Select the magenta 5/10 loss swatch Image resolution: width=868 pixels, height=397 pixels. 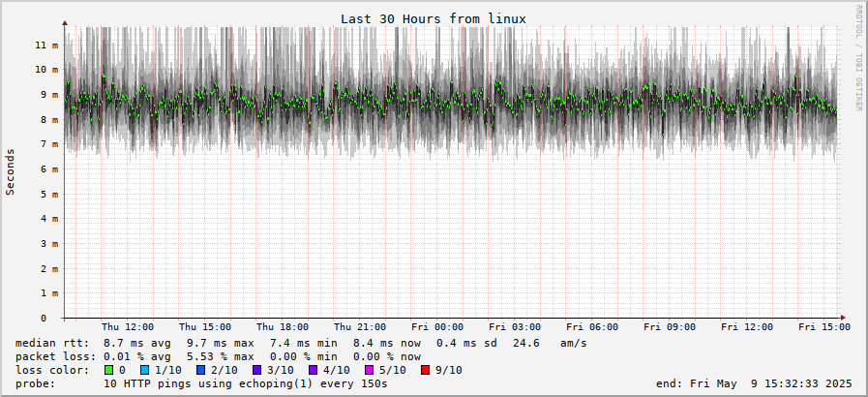(x=370, y=370)
